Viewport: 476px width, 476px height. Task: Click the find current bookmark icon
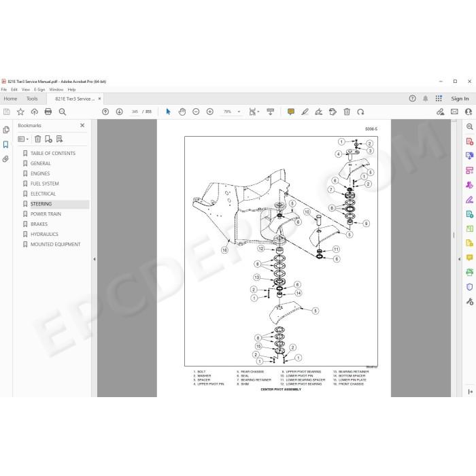(x=60, y=139)
